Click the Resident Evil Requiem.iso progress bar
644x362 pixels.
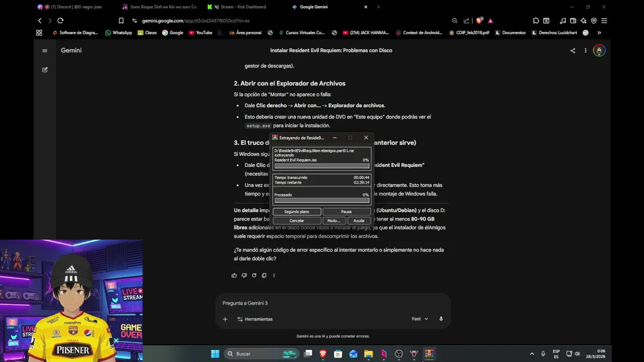click(321, 166)
